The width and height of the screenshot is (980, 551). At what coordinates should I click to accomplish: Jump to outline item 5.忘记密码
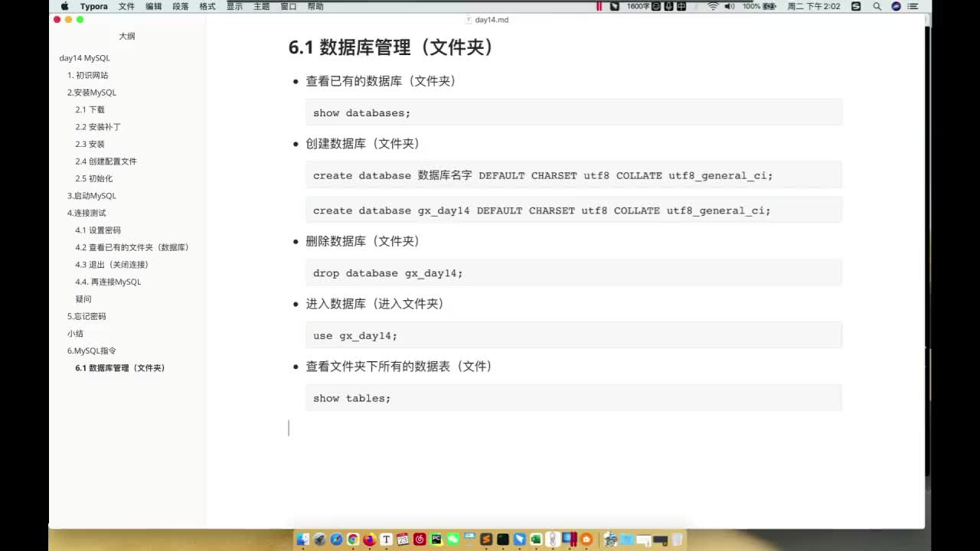tap(87, 316)
